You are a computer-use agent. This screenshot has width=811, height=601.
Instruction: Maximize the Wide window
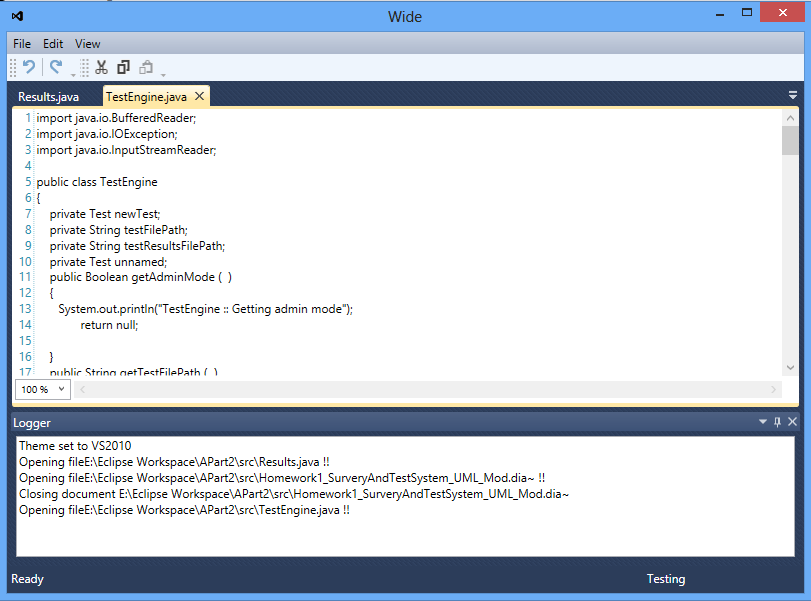coord(747,13)
